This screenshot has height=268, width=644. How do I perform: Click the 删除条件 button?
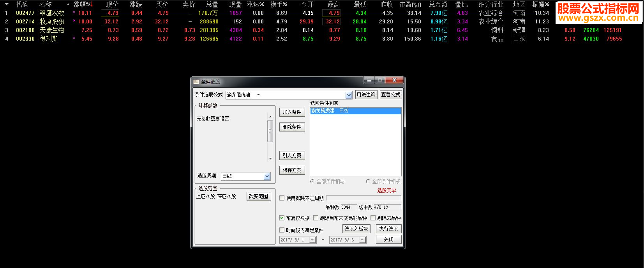[x=292, y=127]
